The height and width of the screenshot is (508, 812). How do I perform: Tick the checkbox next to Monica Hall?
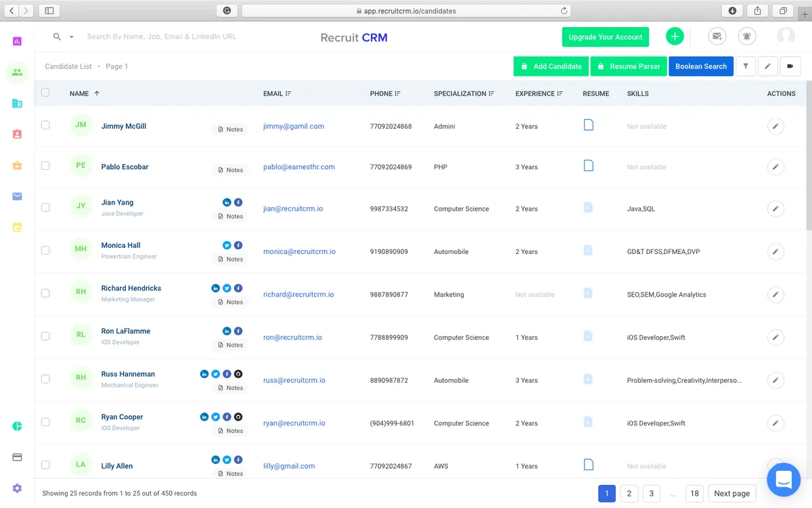[x=45, y=250]
